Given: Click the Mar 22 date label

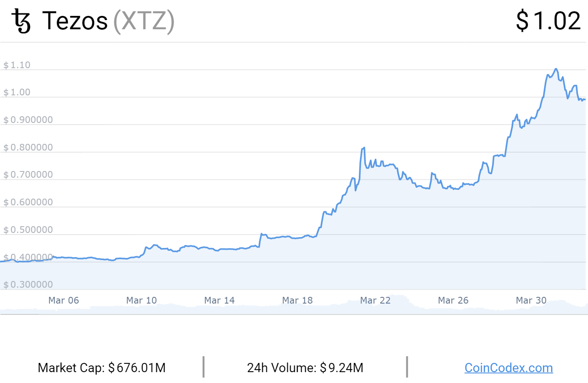Looking at the screenshot, I should pos(375,300).
